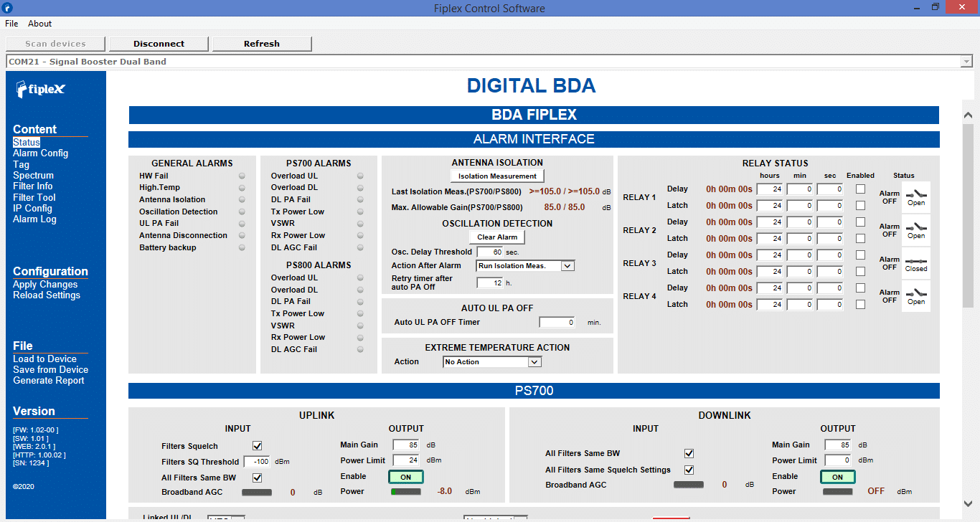Click the Clear Alarm button
980x522 pixels.
coord(498,237)
